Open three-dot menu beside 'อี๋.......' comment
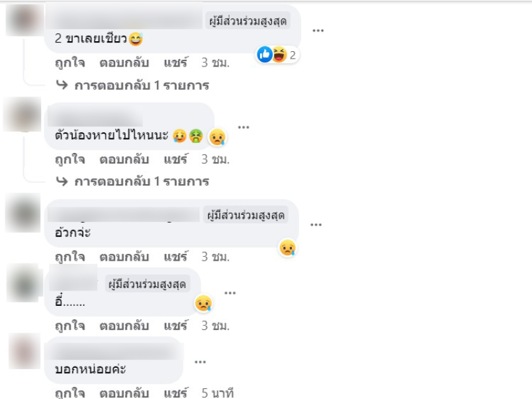 [230, 293]
